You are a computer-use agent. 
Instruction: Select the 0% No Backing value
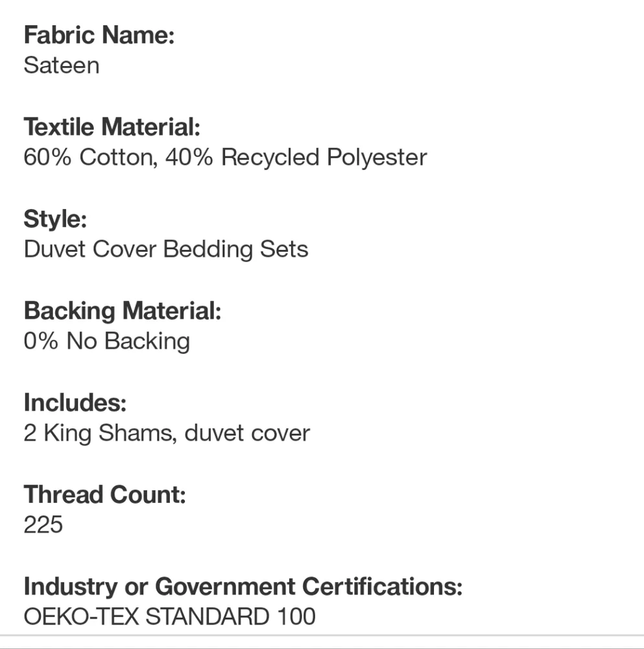pyautogui.click(x=107, y=341)
